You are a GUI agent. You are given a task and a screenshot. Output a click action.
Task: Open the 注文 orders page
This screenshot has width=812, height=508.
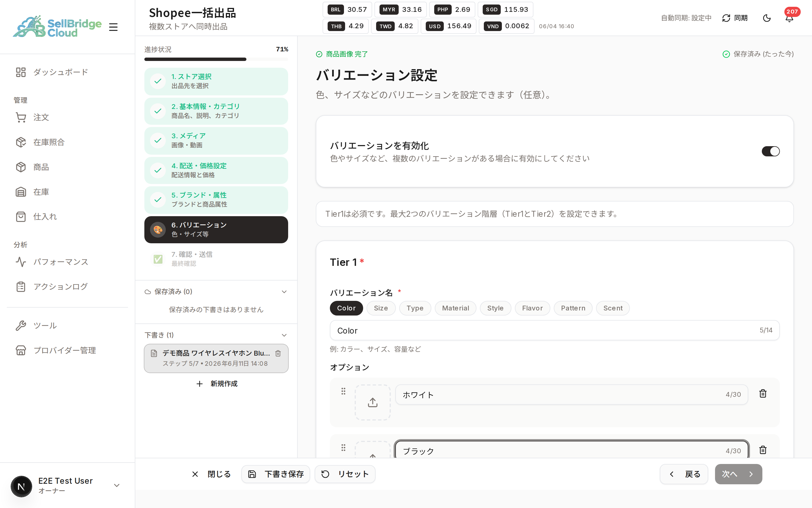[32, 117]
